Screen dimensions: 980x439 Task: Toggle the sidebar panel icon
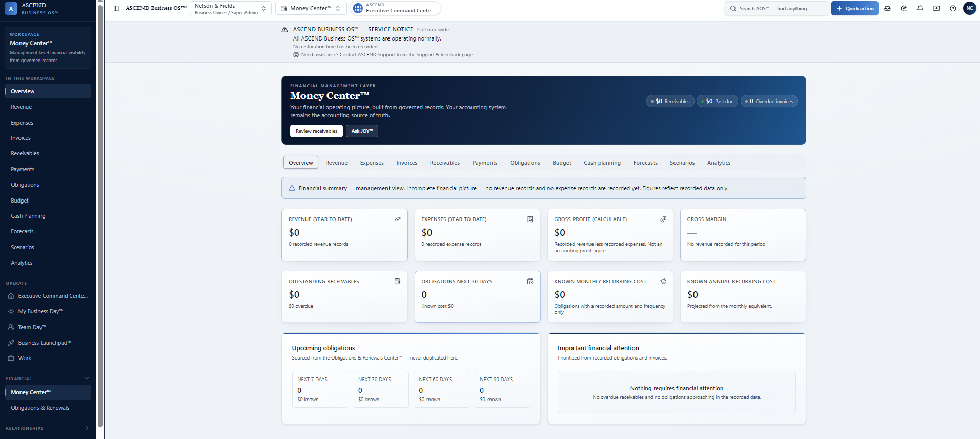coord(116,8)
